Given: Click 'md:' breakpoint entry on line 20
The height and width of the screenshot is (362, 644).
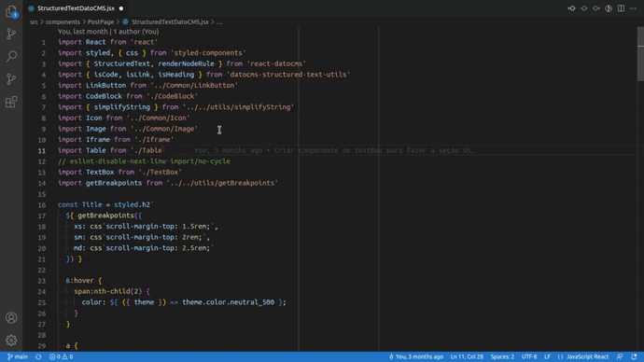Looking at the screenshot, I should pyautogui.click(x=79, y=248).
